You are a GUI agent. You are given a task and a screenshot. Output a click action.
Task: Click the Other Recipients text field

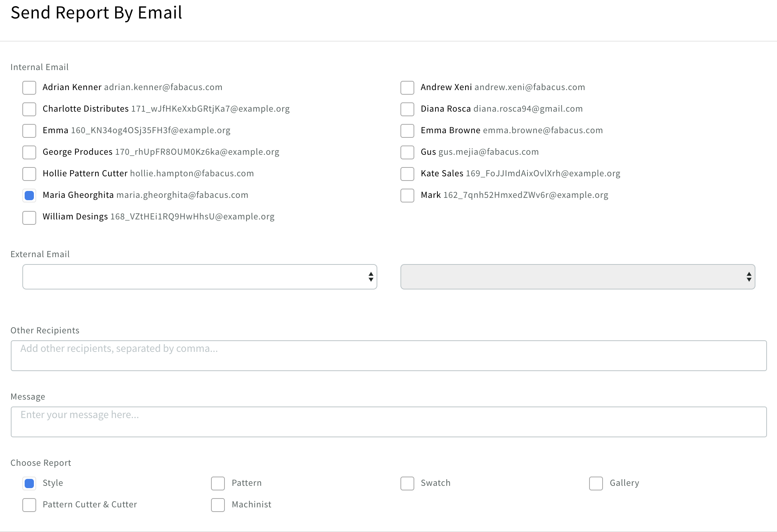tap(388, 355)
